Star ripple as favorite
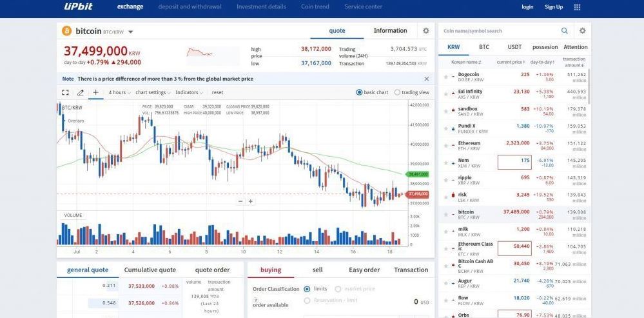The width and height of the screenshot is (644, 318). tap(445, 181)
